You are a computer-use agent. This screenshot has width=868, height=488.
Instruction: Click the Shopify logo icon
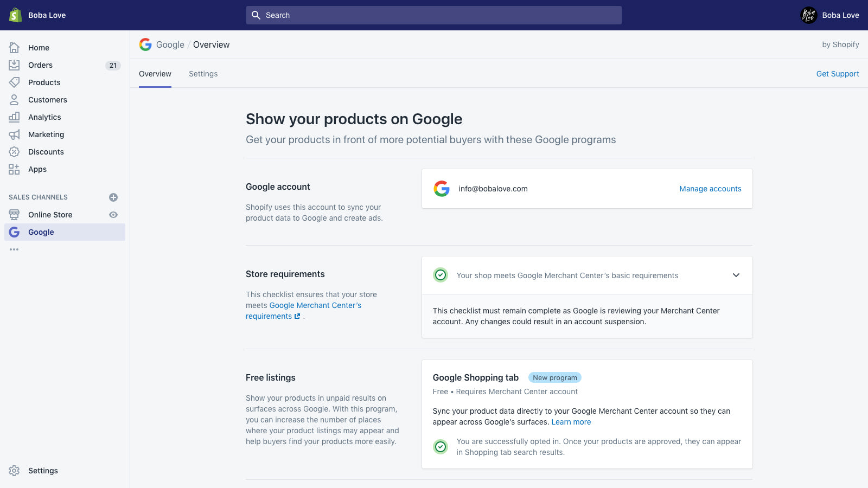point(15,15)
